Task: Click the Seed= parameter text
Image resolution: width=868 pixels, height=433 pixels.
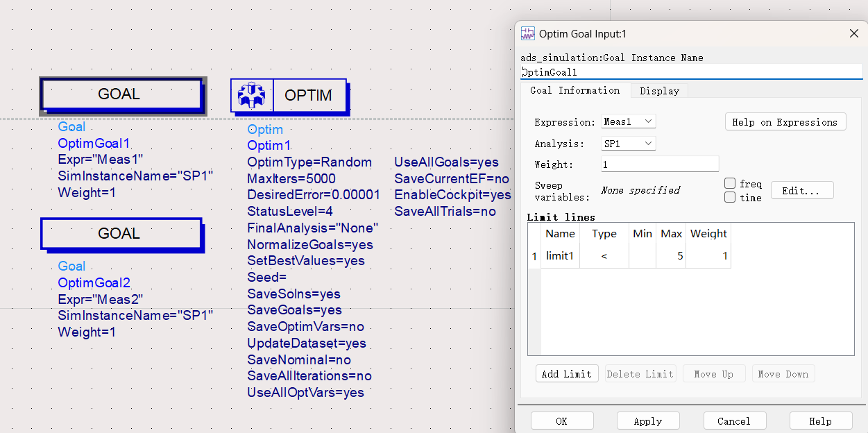Action: click(x=267, y=277)
